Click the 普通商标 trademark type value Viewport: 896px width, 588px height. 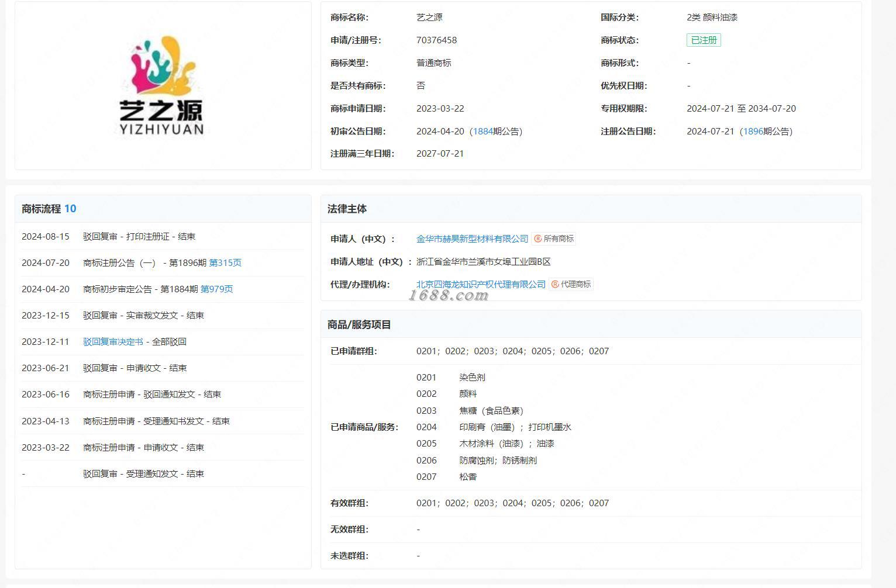[x=434, y=63]
